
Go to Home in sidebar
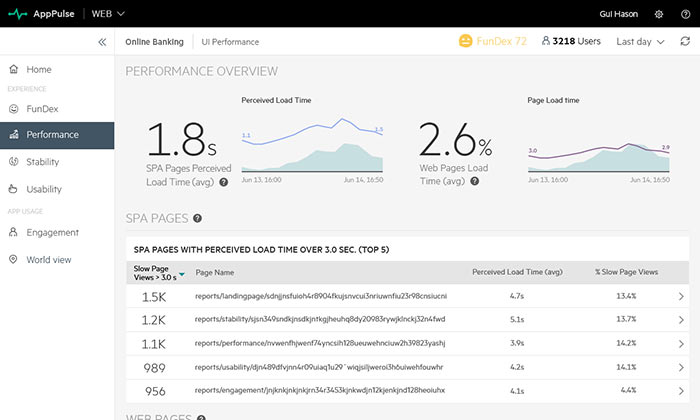pyautogui.click(x=39, y=69)
